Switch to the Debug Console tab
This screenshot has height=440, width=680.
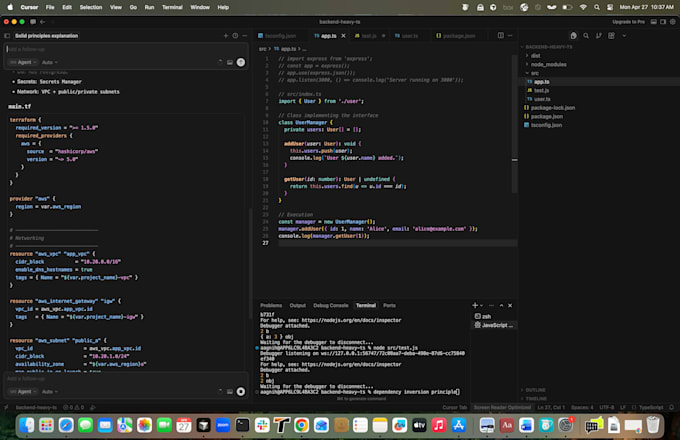[330, 306]
